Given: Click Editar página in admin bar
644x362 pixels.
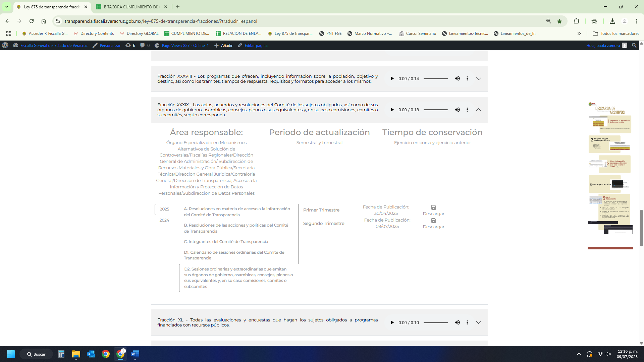Looking at the screenshot, I should pyautogui.click(x=256, y=46).
